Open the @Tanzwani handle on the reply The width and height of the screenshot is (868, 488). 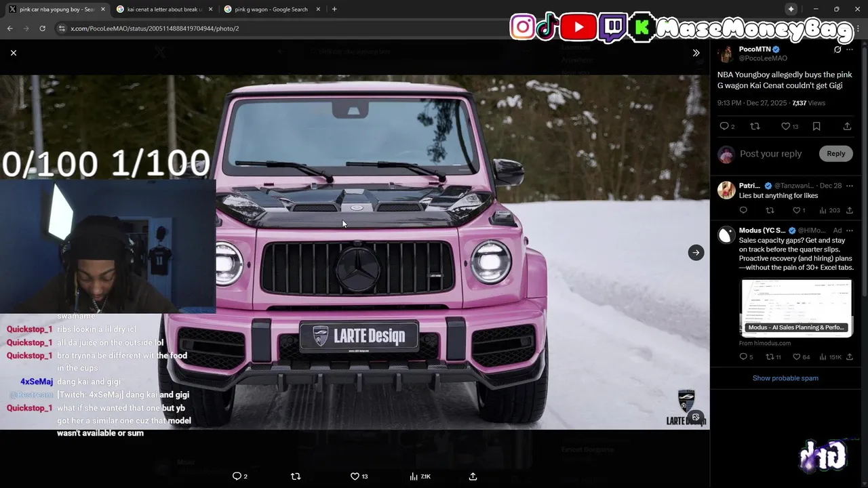pos(794,186)
